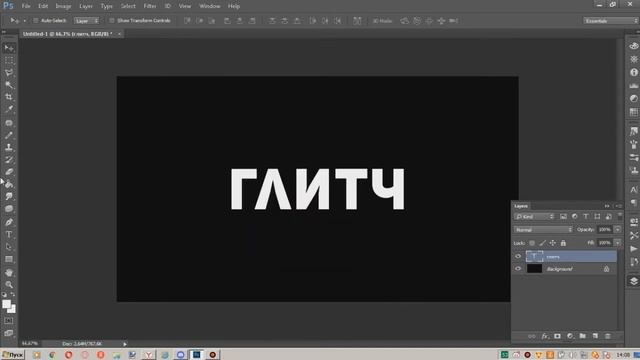The width and height of the screenshot is (640, 360).
Task: Open the Layers panel menu
Action: coord(618,206)
